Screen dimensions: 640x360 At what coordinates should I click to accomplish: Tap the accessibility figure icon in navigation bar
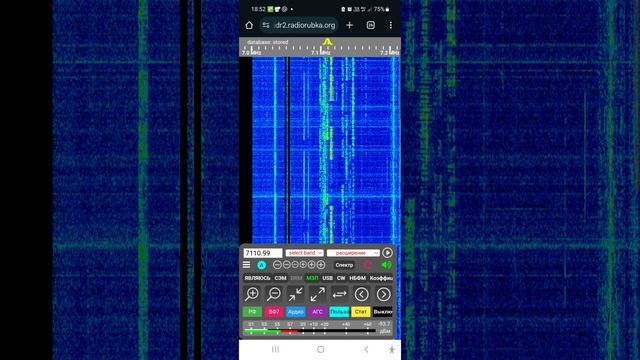[x=392, y=350]
